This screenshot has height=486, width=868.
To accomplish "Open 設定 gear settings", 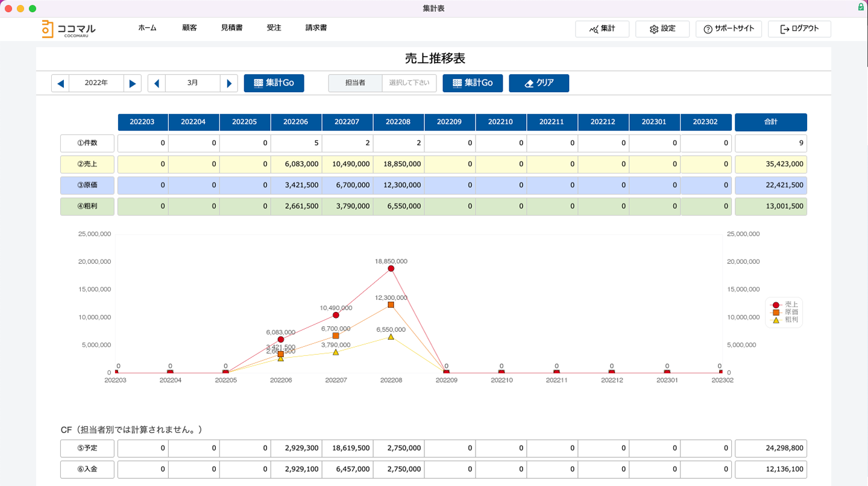I will [662, 29].
